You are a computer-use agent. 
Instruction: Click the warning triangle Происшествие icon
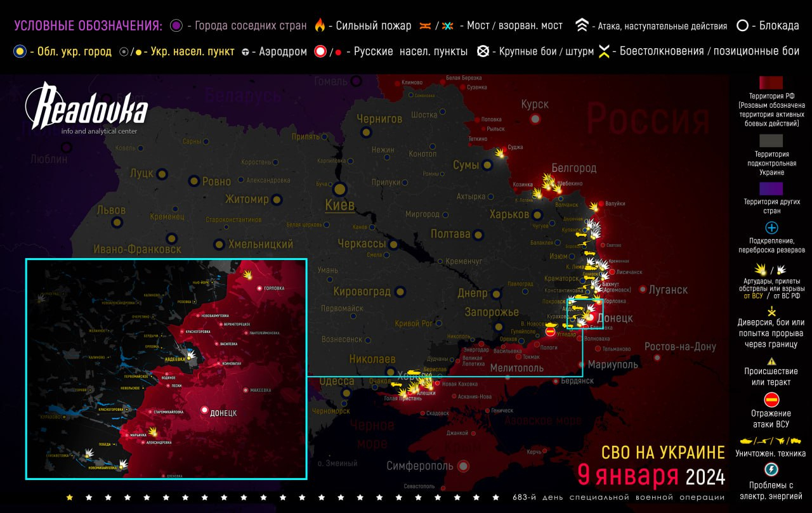click(771, 361)
